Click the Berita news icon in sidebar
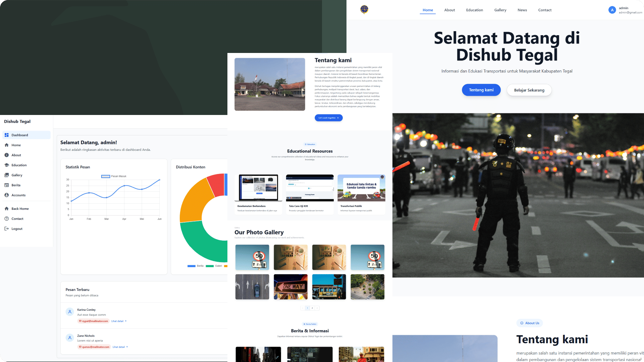Image resolution: width=644 pixels, height=362 pixels. [x=7, y=185]
